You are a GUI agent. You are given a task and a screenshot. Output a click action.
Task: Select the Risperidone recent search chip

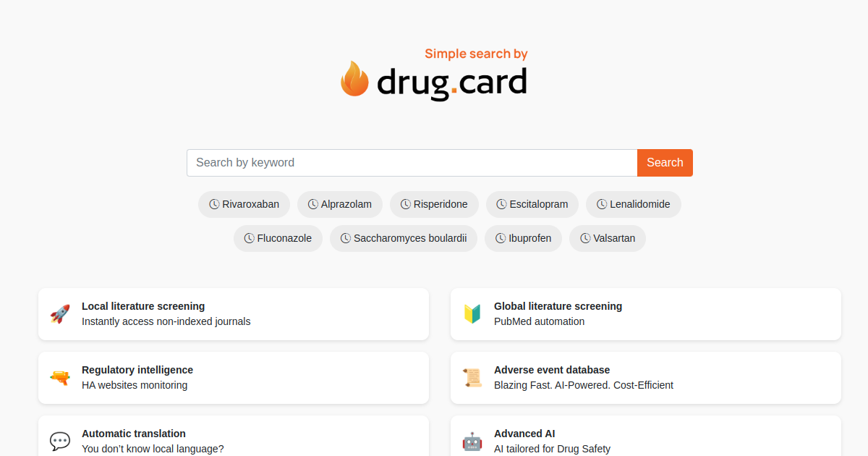point(434,204)
